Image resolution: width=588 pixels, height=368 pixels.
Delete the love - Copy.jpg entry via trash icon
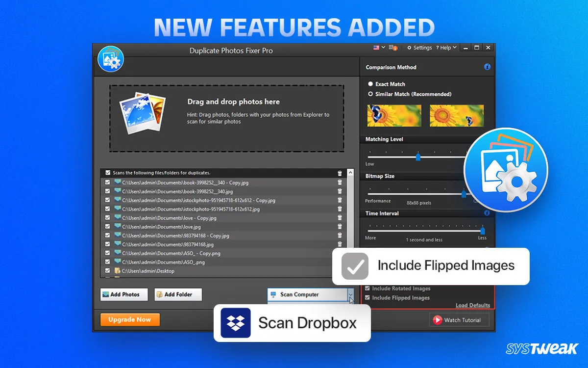point(340,218)
